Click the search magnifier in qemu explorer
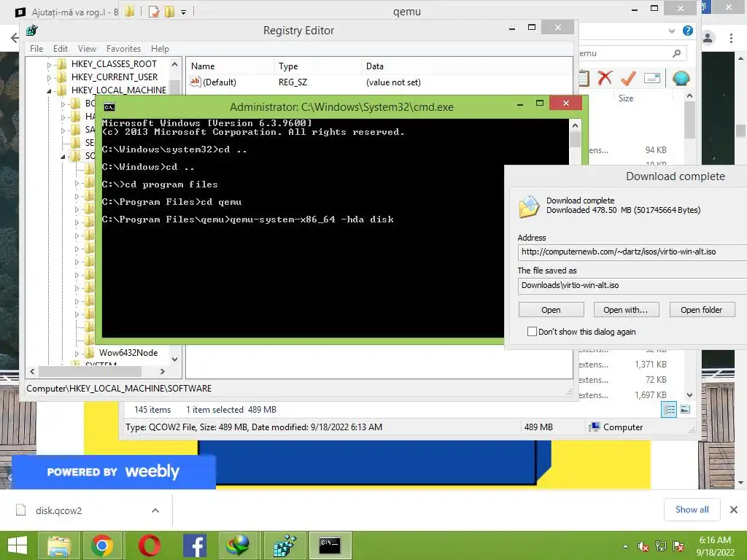The image size is (747, 560). [x=676, y=53]
